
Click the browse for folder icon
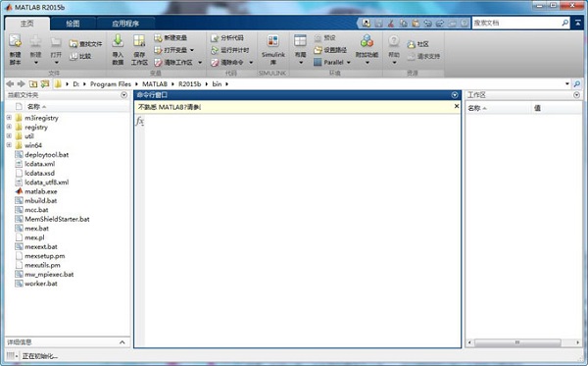[45, 83]
